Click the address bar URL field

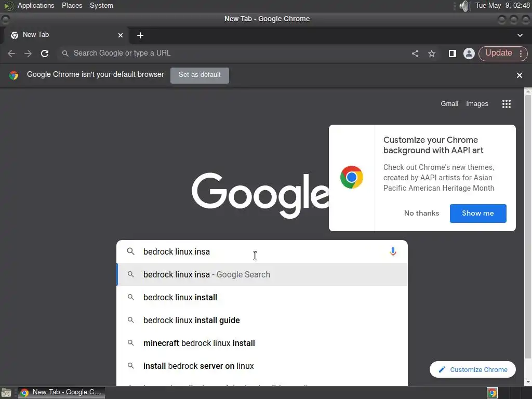pos(234,54)
